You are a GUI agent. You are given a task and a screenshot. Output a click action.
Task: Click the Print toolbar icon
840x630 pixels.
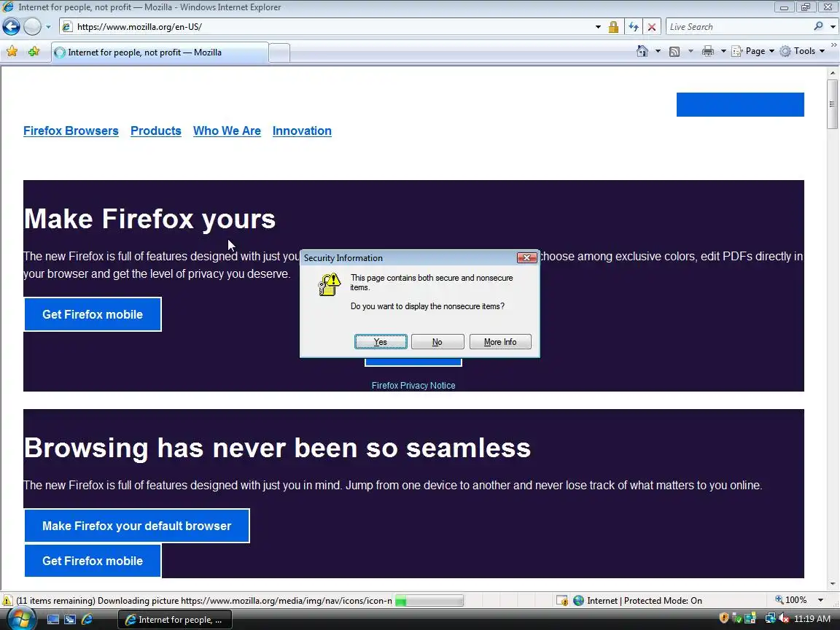(x=708, y=51)
